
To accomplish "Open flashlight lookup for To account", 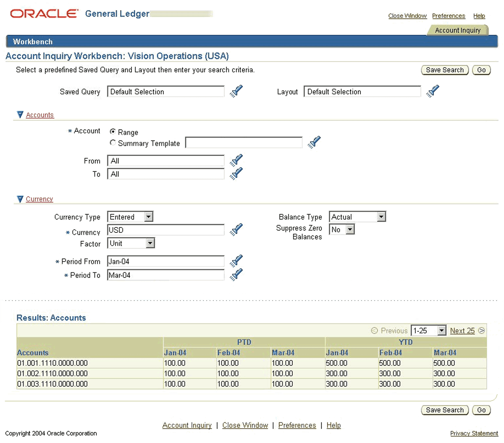I will pyautogui.click(x=236, y=173).
